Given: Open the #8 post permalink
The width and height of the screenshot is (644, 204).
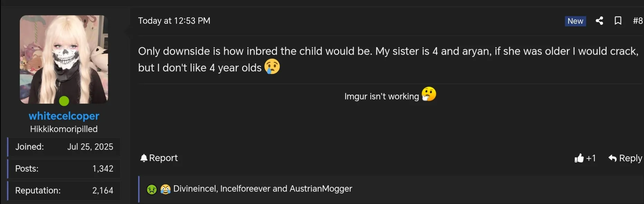Looking at the screenshot, I should (637, 21).
